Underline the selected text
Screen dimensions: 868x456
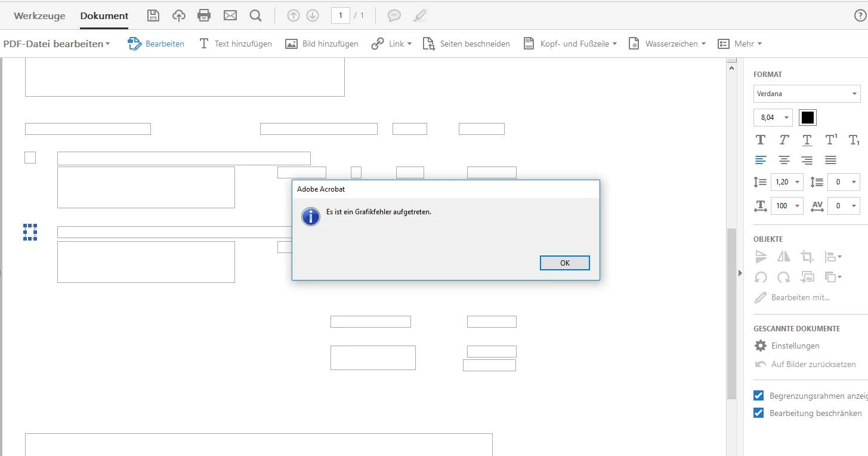coord(807,140)
